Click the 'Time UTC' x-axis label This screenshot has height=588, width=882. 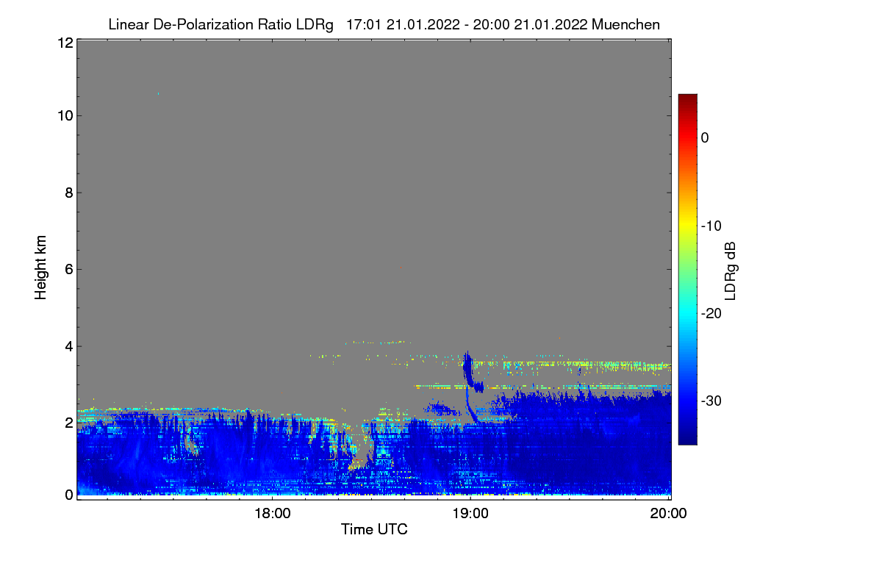click(x=374, y=529)
